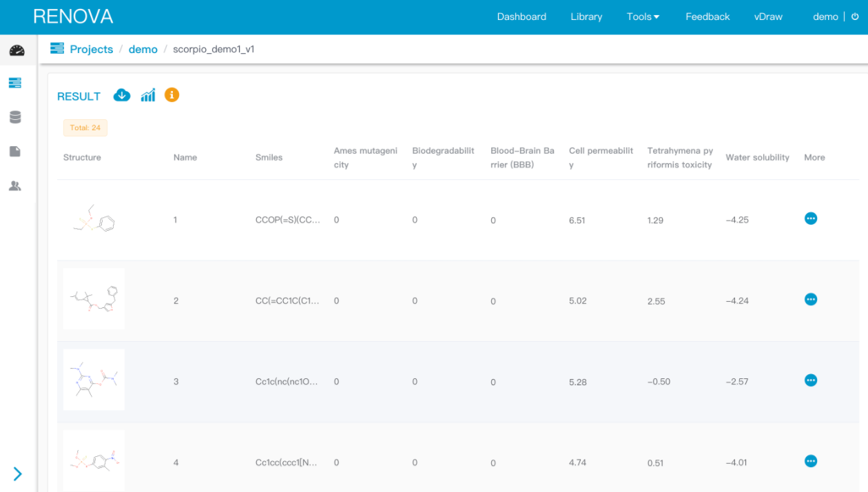Click the power logout icon
The width and height of the screenshot is (868, 492).
point(856,17)
